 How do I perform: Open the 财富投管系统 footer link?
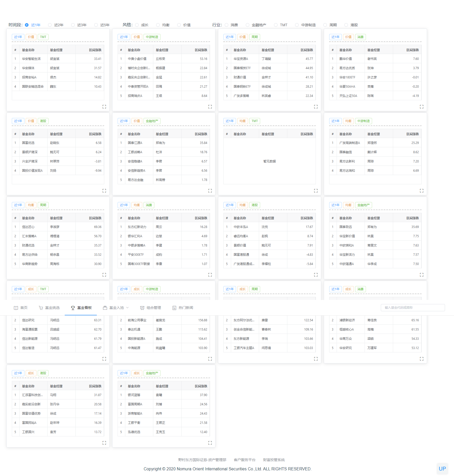(274, 460)
